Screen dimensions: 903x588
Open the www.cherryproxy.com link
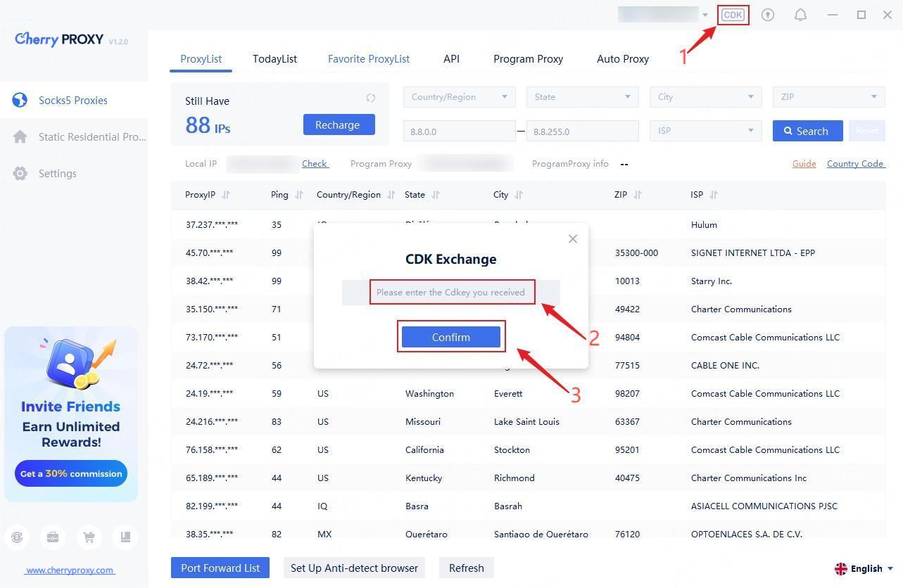tap(70, 570)
